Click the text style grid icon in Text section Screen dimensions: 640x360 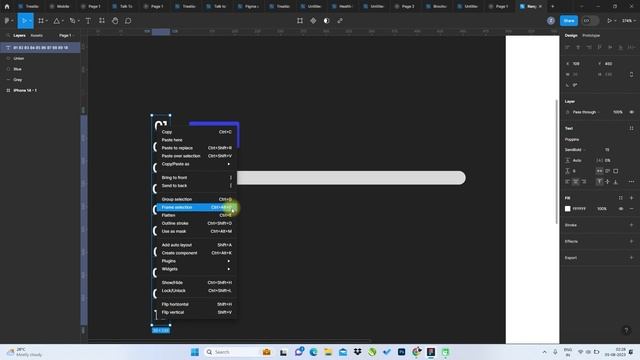pos(631,128)
